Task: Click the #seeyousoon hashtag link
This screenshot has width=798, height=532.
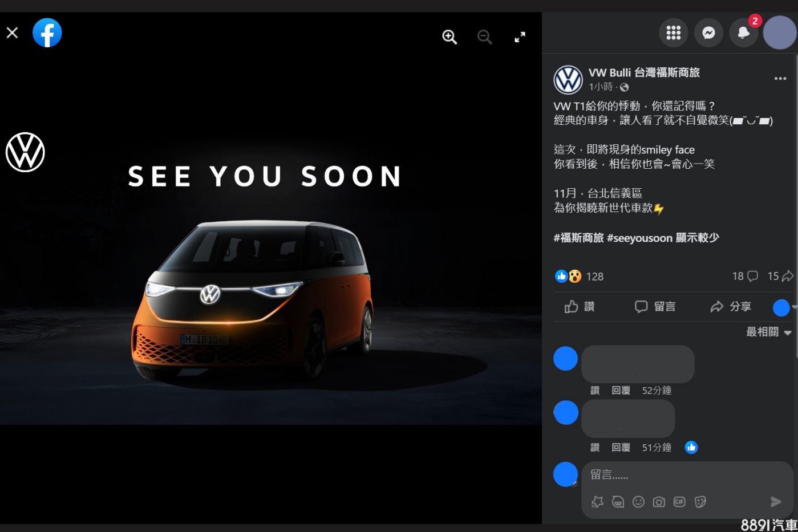Action: (x=639, y=238)
